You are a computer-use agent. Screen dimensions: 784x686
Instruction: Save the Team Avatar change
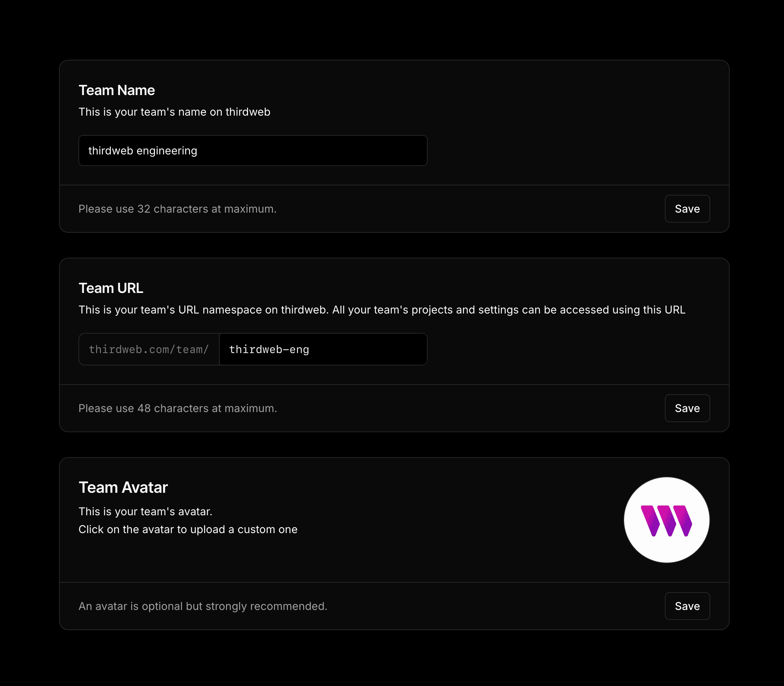point(687,606)
